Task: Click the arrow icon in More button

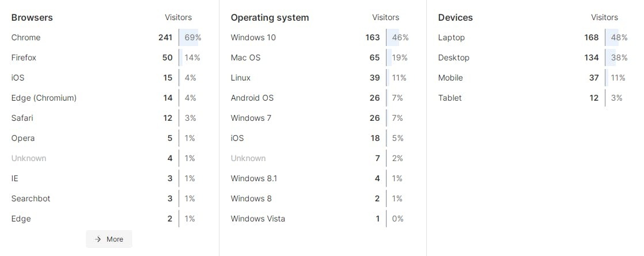Action: pos(98,239)
